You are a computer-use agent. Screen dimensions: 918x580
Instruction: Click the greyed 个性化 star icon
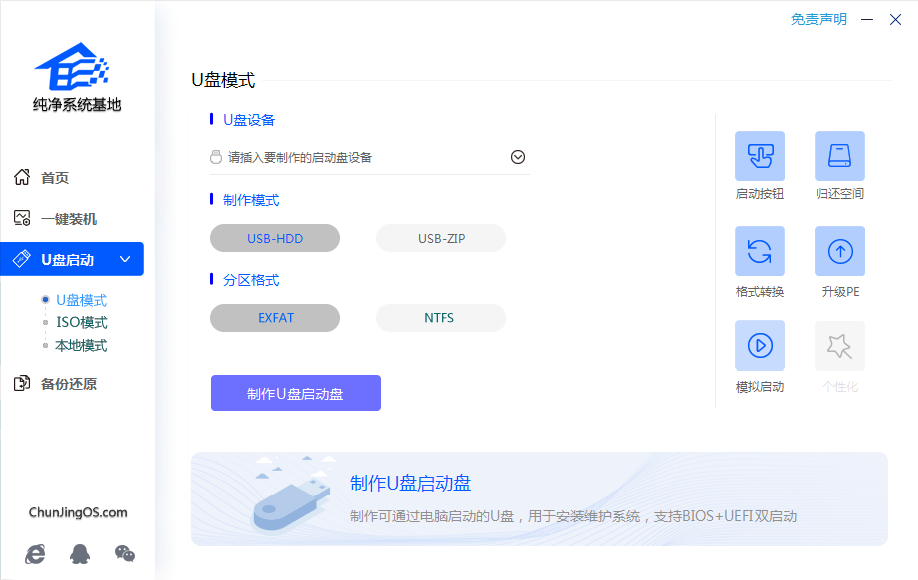coord(840,345)
